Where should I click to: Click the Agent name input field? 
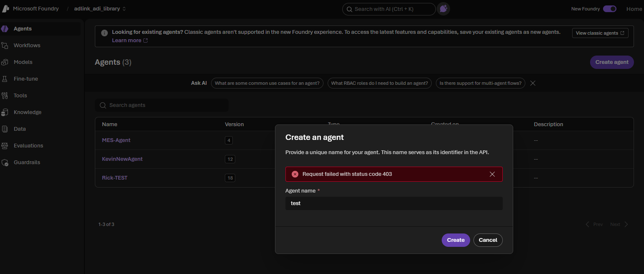394,203
